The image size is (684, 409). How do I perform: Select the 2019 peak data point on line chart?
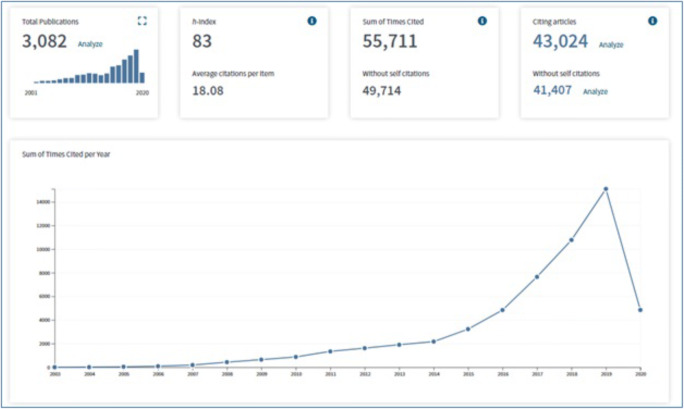[605, 188]
